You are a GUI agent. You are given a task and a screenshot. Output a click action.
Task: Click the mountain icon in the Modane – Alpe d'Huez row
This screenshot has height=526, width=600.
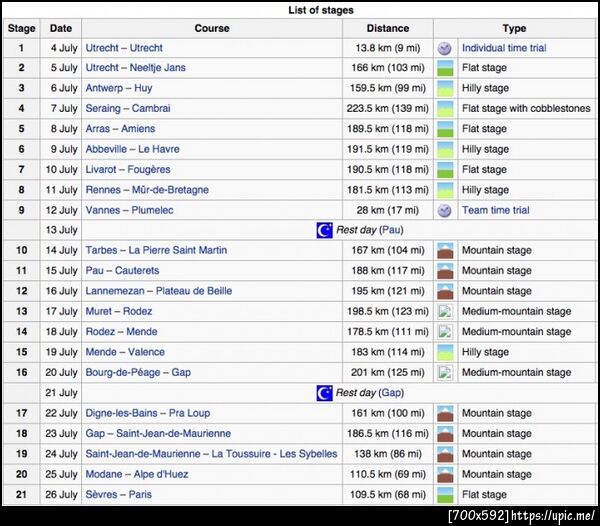click(x=445, y=474)
